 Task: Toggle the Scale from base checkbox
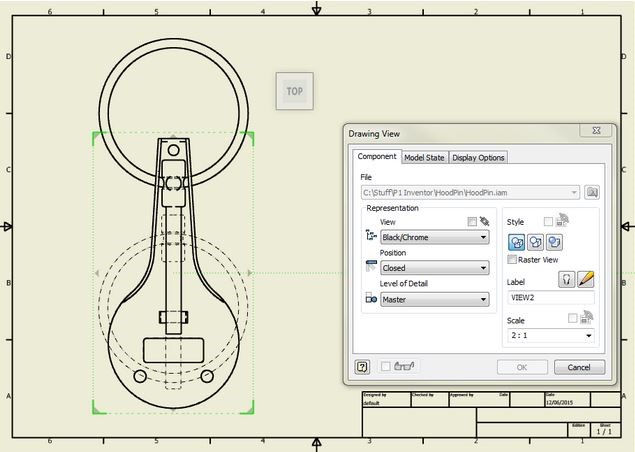click(572, 318)
